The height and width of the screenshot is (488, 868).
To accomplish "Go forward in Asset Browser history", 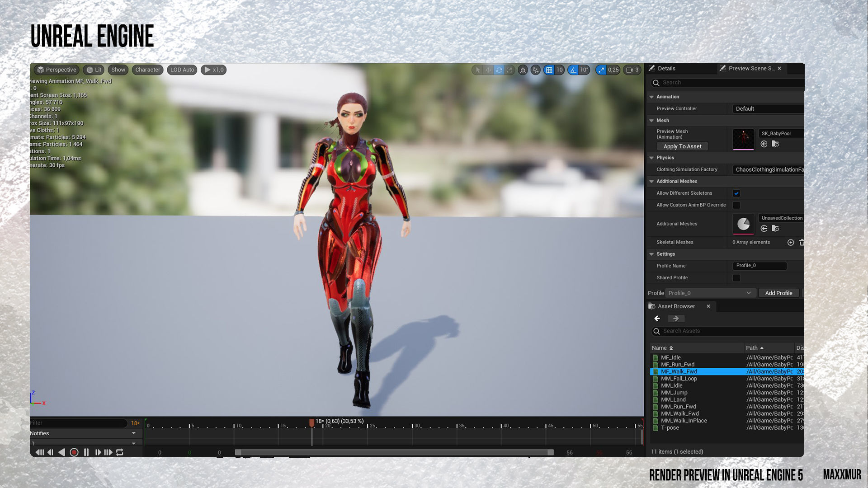I will point(676,319).
